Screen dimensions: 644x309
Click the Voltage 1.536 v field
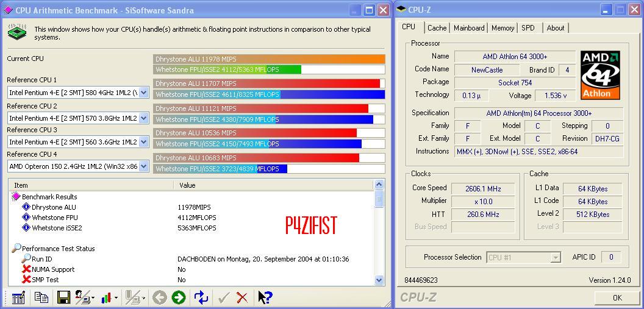point(556,96)
